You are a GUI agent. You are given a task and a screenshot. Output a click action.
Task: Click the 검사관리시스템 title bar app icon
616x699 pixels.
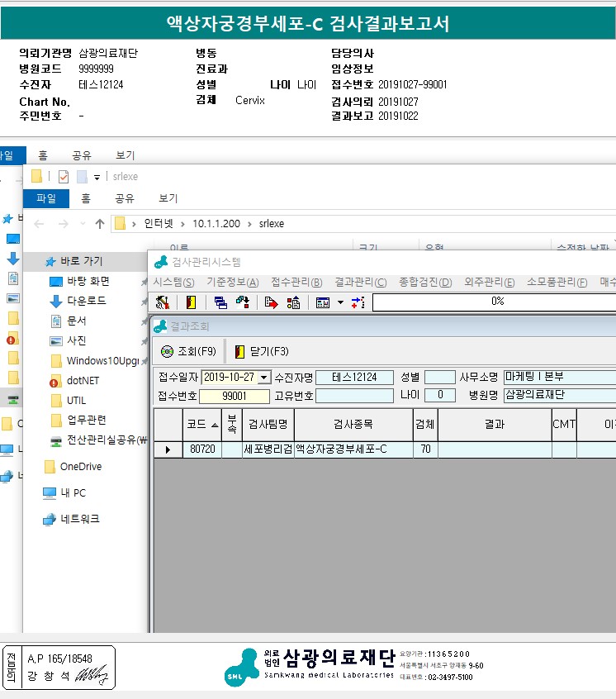[x=161, y=262]
